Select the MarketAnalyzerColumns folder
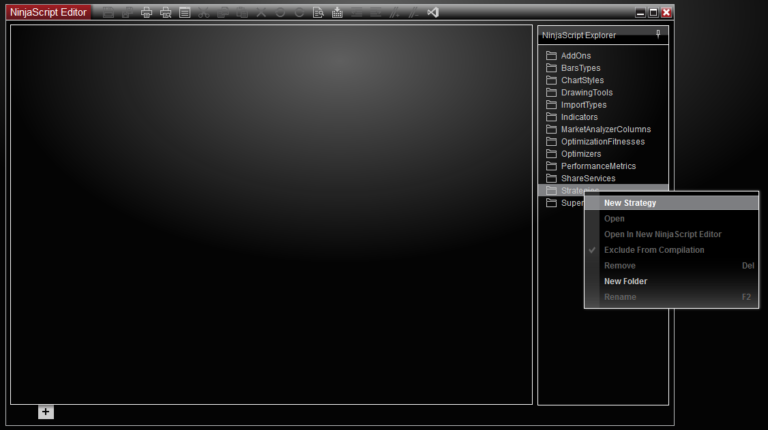The image size is (768, 430). click(x=605, y=129)
